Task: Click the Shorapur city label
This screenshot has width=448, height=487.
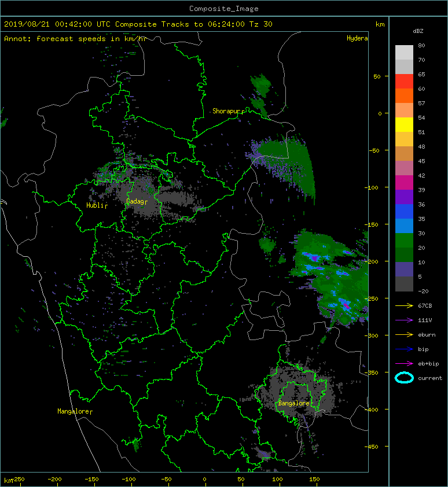Action: click(226, 111)
